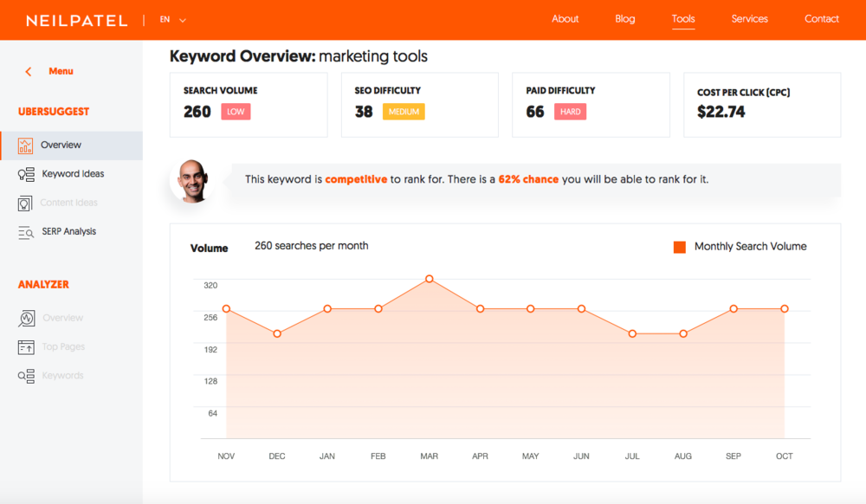Viewport: 866px width, 504px height.
Task: Click the FEB data point on chart
Action: (x=378, y=308)
